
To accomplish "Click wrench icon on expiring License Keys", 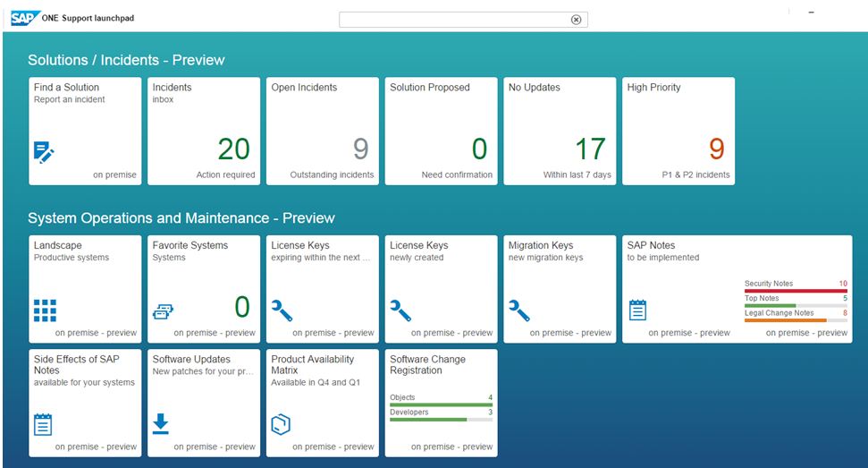I will [282, 310].
